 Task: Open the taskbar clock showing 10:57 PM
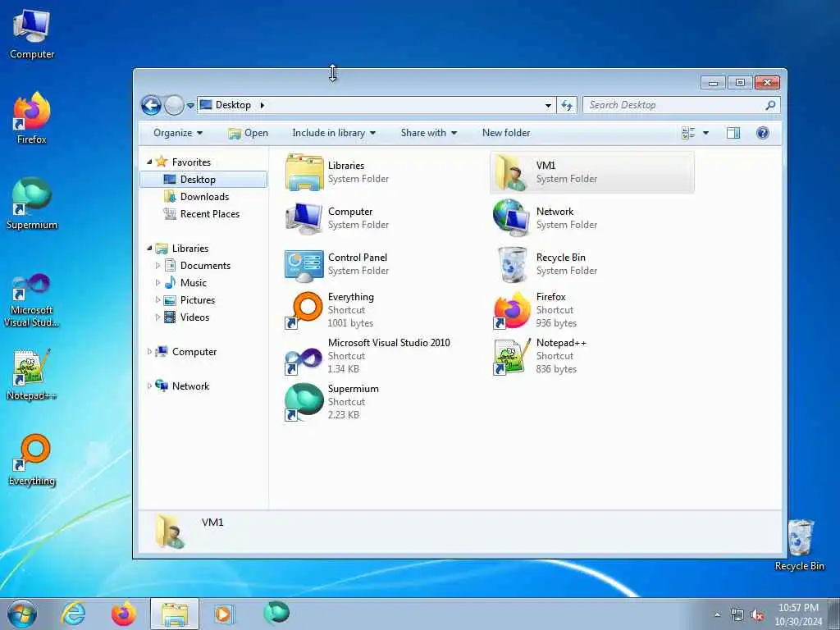pos(798,614)
